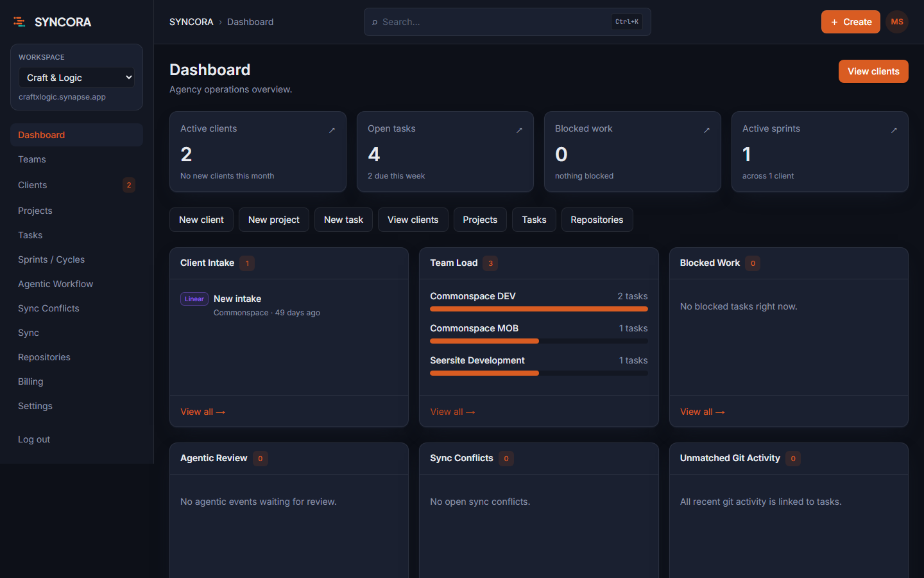The width and height of the screenshot is (924, 578).
Task: Click the Seersite Development load bar
Action: tap(539, 373)
